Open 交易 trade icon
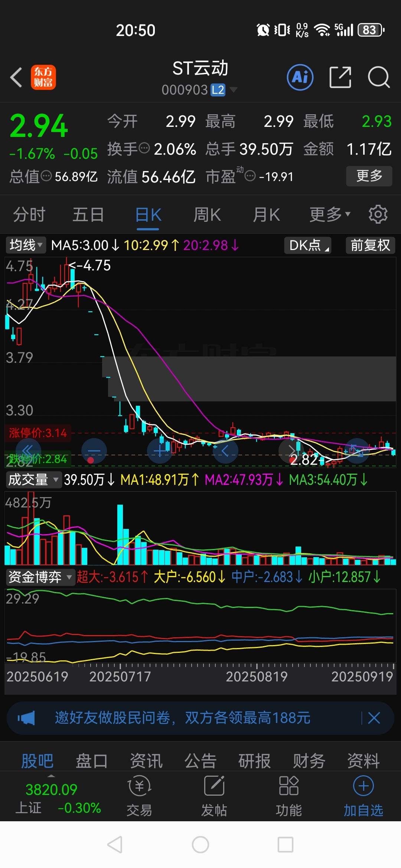 [x=139, y=796]
